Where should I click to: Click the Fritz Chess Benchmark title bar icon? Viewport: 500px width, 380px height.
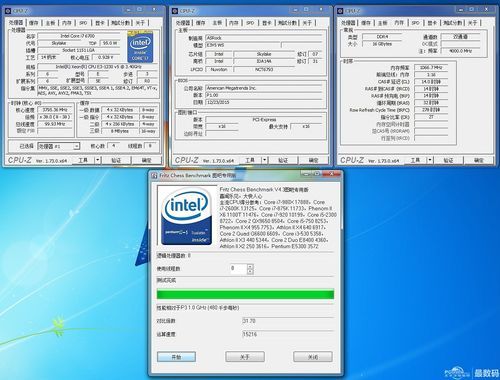point(154,175)
